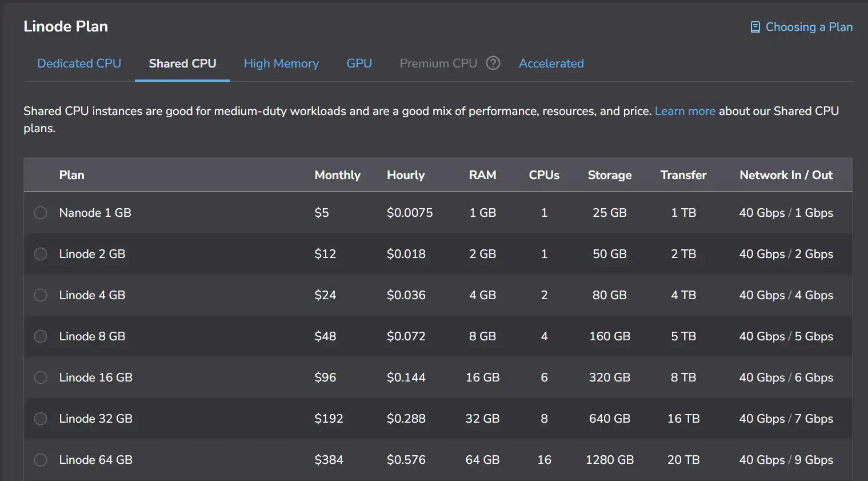Open the High Memory tab
This screenshot has width=868, height=481.
pyautogui.click(x=281, y=63)
